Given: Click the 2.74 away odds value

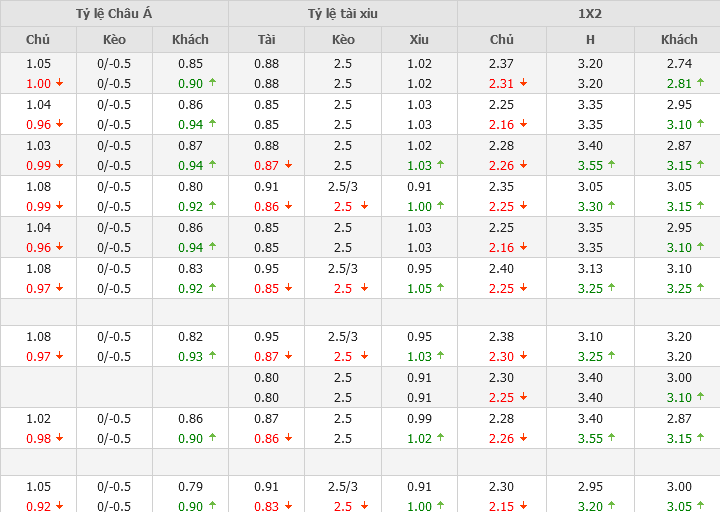Looking at the screenshot, I should [x=679, y=64].
